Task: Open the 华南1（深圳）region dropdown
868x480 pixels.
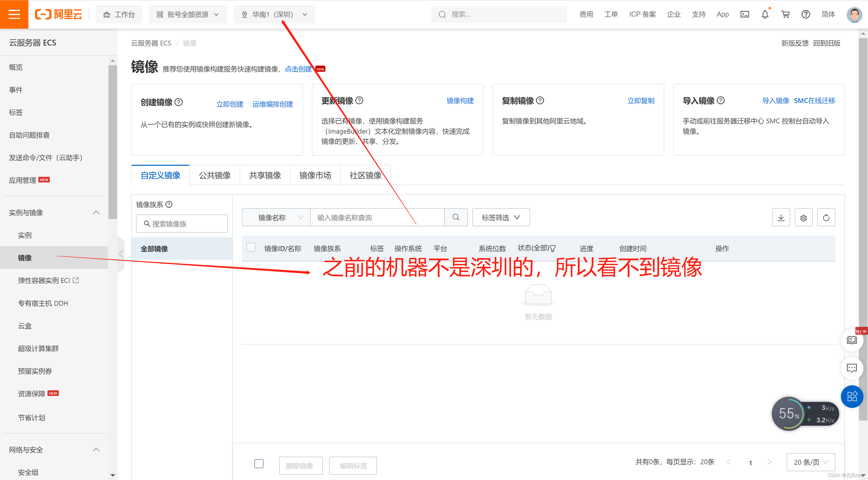Action: pyautogui.click(x=274, y=14)
